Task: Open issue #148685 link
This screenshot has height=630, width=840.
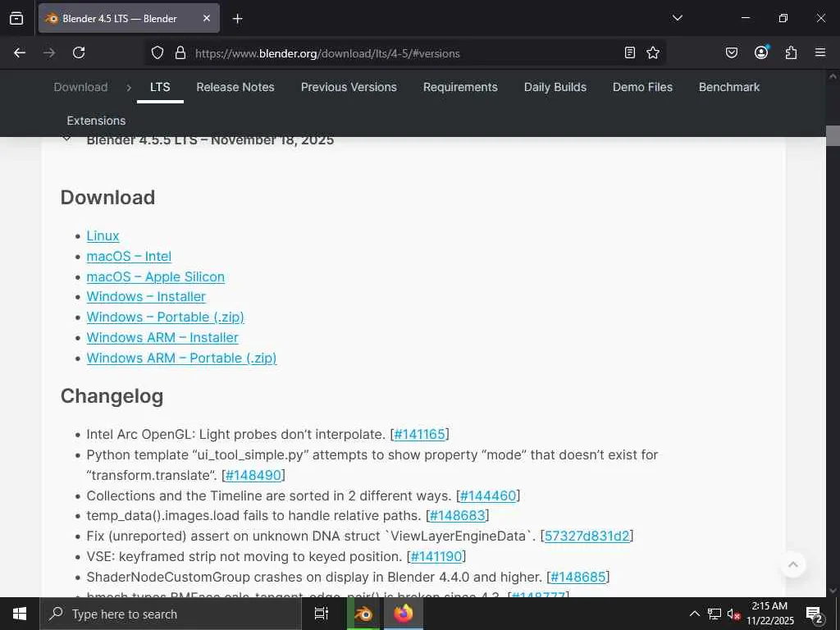Action: 578,577
